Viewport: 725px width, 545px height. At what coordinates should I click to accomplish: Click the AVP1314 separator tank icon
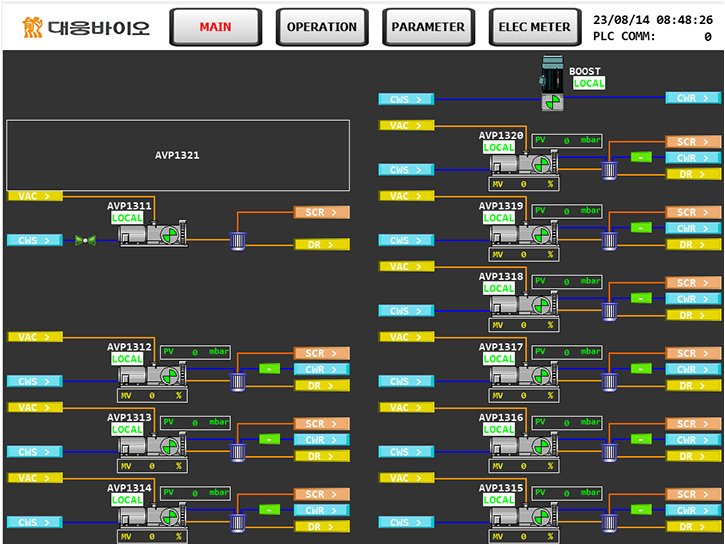click(238, 523)
